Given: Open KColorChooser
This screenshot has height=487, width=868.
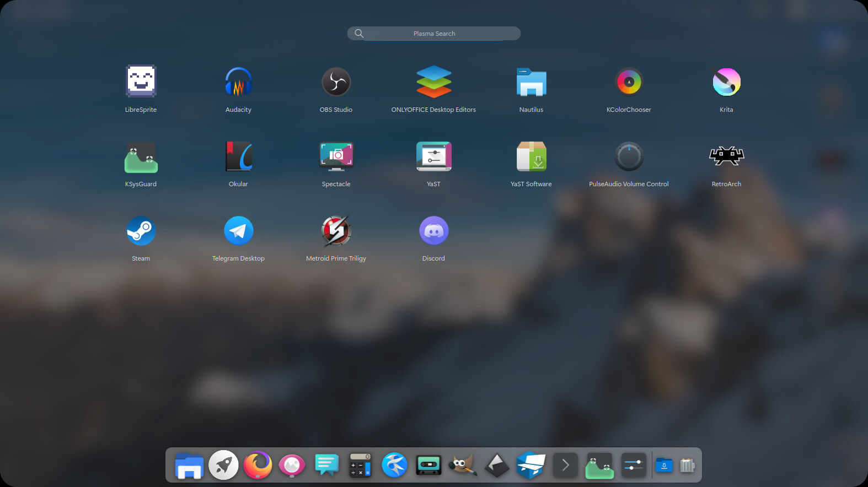Looking at the screenshot, I should click(x=629, y=82).
